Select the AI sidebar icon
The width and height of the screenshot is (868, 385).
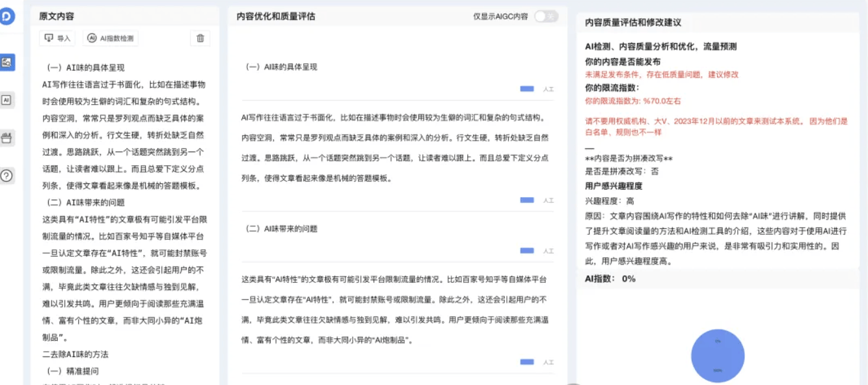pos(7,100)
